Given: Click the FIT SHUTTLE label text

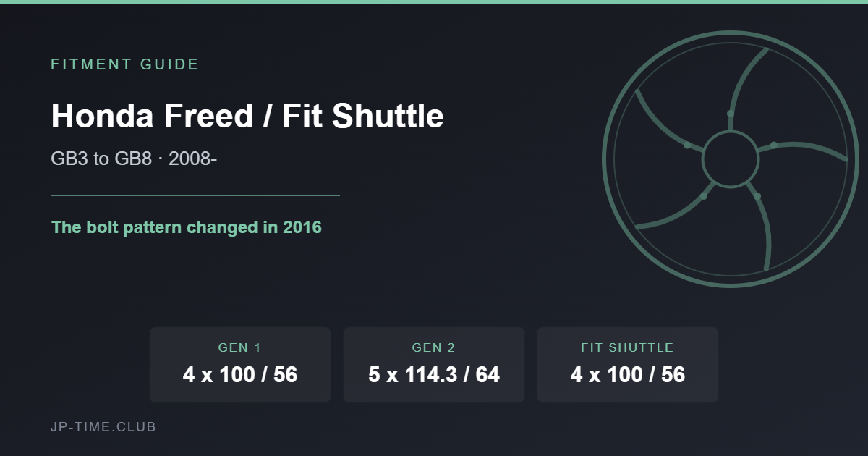Looking at the screenshot, I should tap(627, 348).
